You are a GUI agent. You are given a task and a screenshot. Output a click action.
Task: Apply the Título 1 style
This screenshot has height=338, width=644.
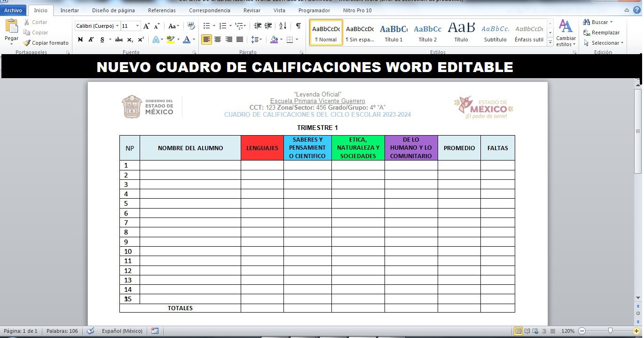[x=393, y=32]
